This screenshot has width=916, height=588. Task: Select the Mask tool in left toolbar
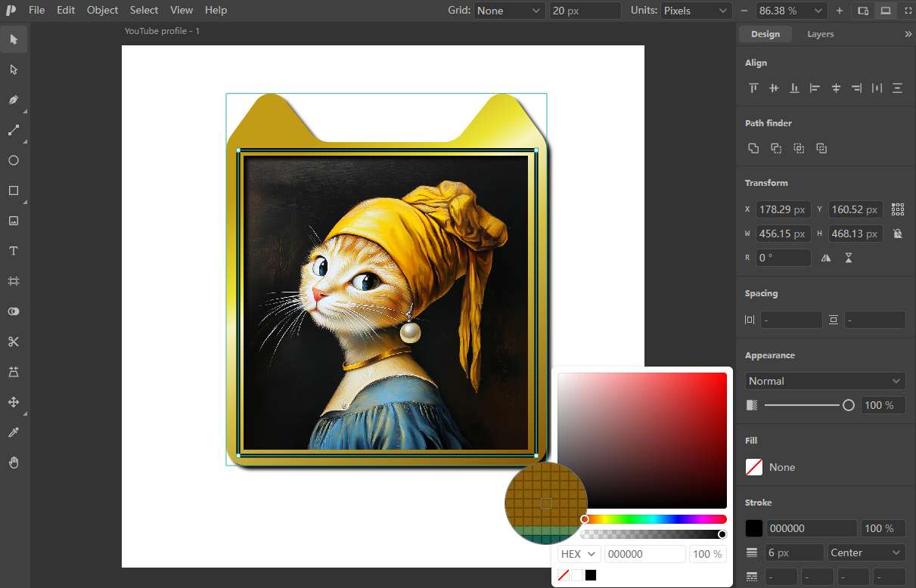tap(14, 311)
